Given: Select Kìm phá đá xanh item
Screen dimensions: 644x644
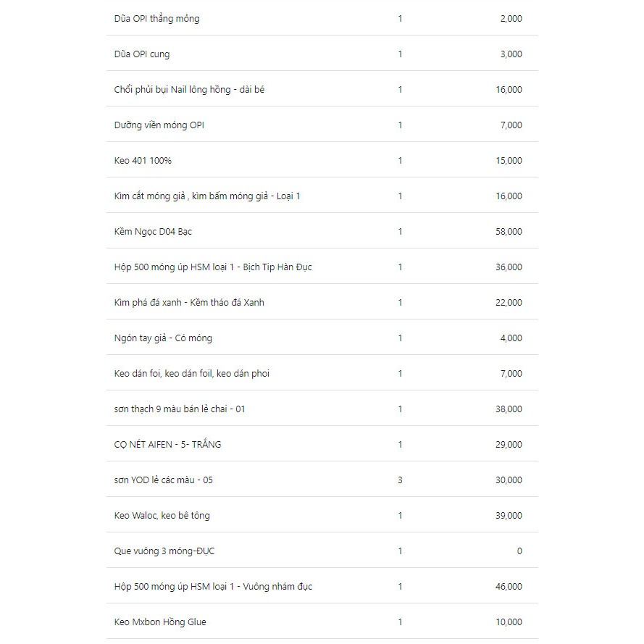Looking at the screenshot, I should tap(189, 303).
